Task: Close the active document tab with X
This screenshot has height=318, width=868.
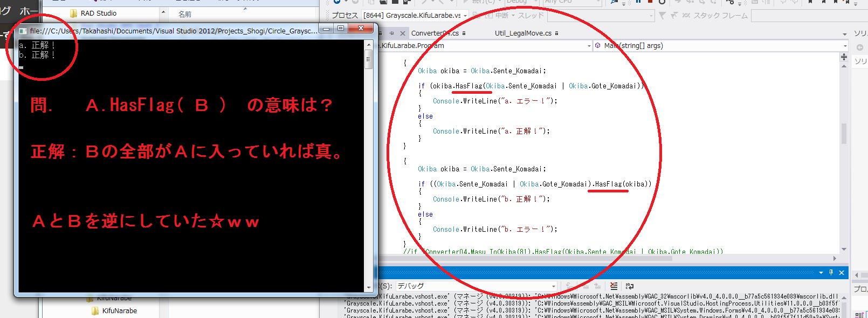Action: 402,33
